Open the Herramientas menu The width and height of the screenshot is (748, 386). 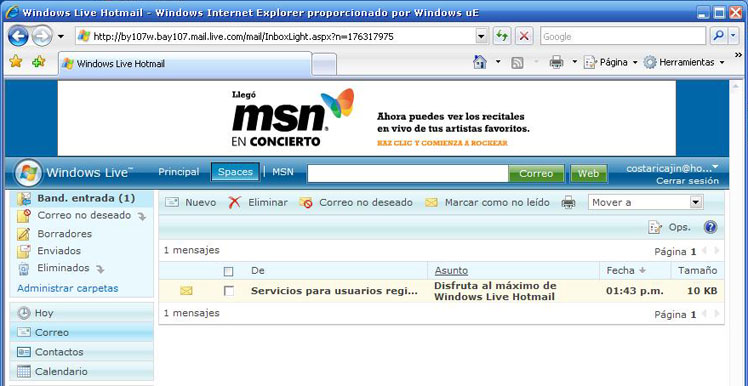point(684,63)
